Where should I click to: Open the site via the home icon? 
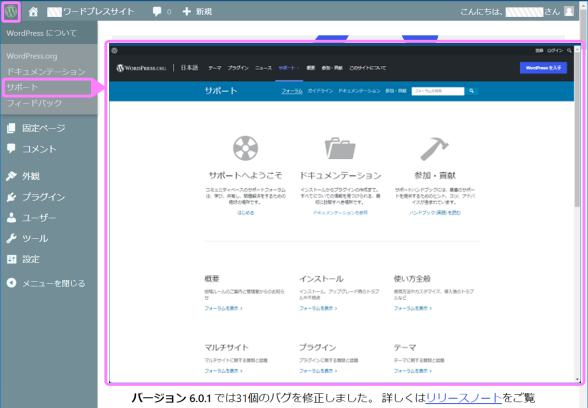point(33,12)
